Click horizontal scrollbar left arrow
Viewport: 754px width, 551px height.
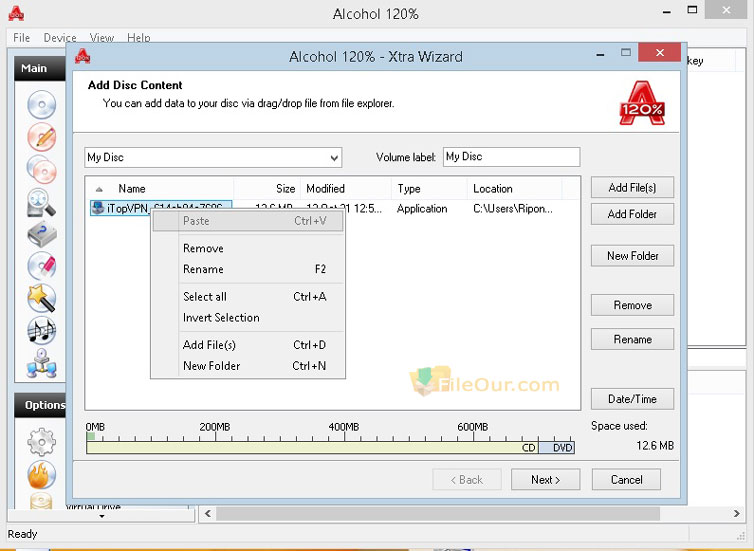tap(208, 513)
